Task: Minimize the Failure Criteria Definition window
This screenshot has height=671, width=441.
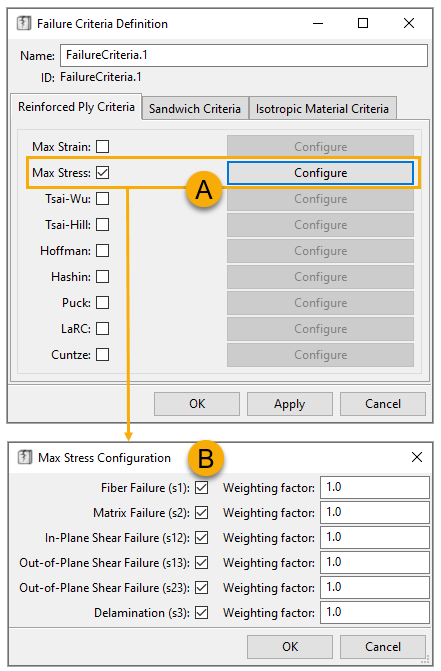Action: tap(318, 23)
